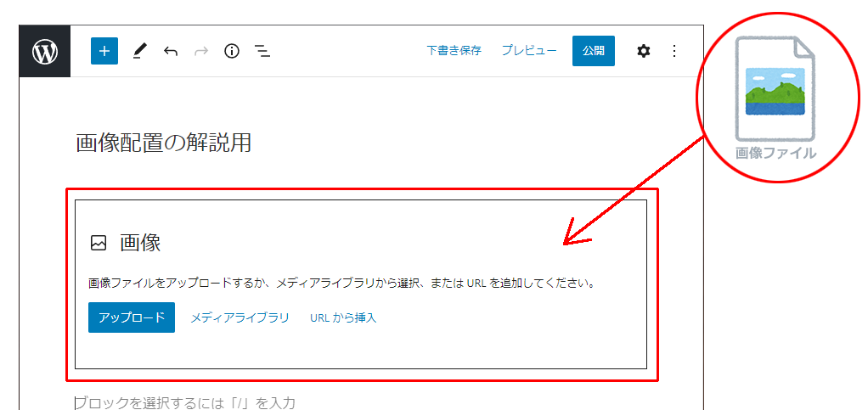This screenshot has height=410, width=868.
Task: Undo using the left curved arrow
Action: [171, 52]
